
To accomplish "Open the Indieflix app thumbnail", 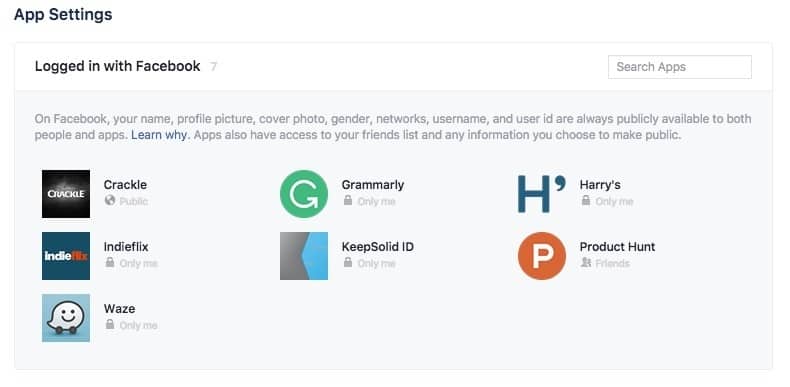I will 66,256.
